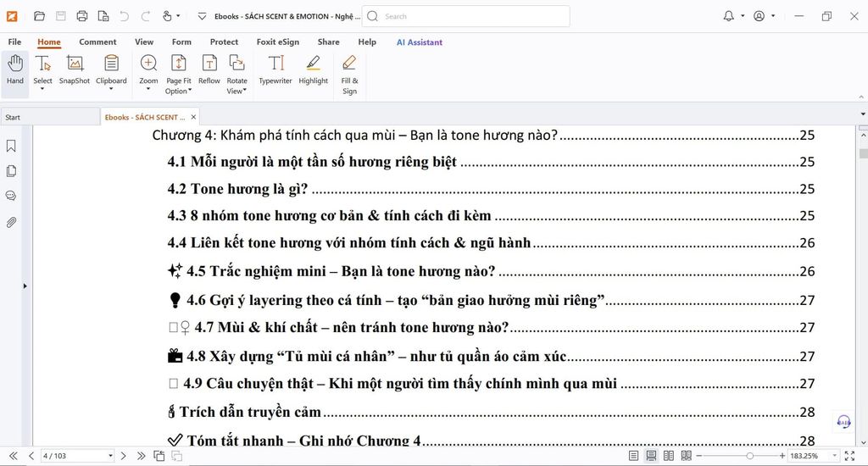Enter full screen mode
This screenshot has width=868, height=466.
point(849,456)
